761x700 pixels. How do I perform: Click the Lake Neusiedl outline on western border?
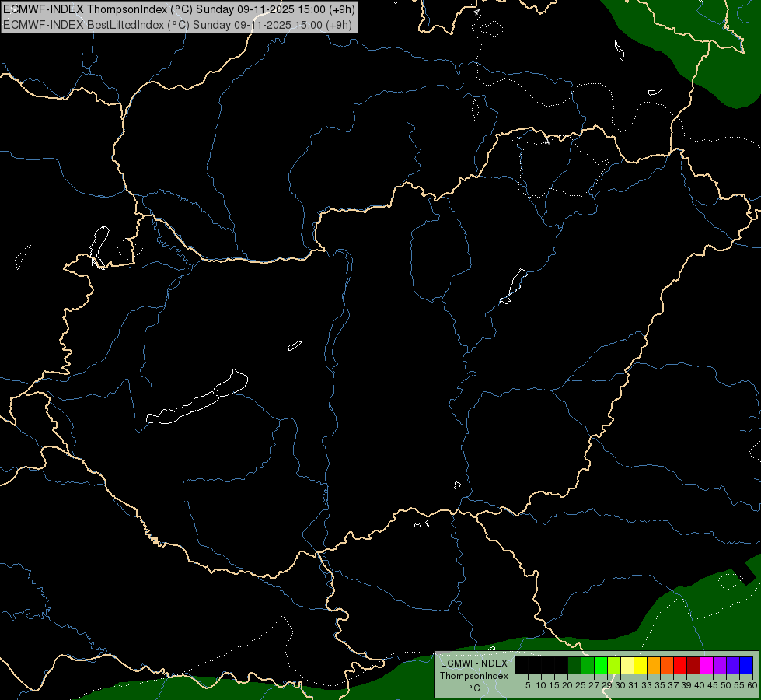99,247
